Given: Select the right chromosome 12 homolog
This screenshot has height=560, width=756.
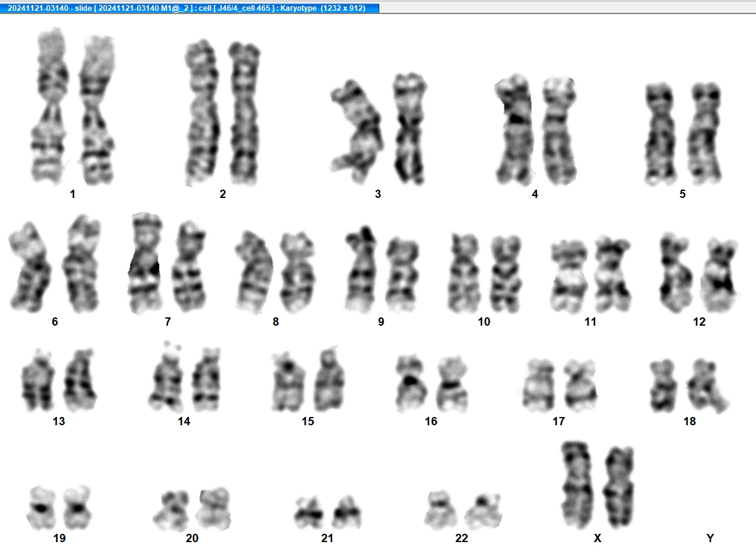Looking at the screenshot, I should coord(719,275).
